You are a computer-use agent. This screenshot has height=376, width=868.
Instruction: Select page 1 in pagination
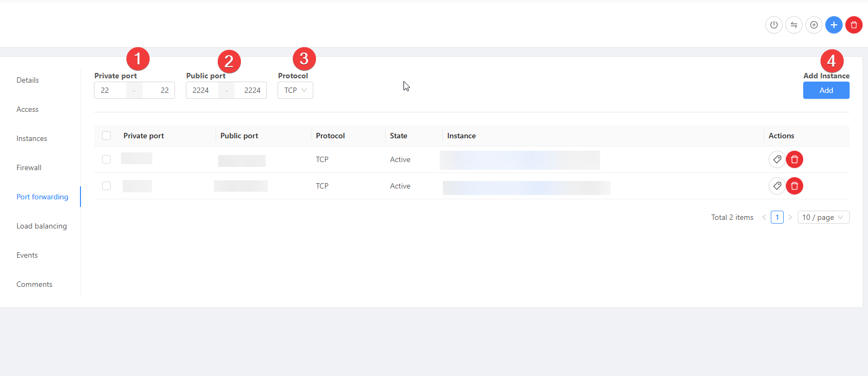[777, 217]
